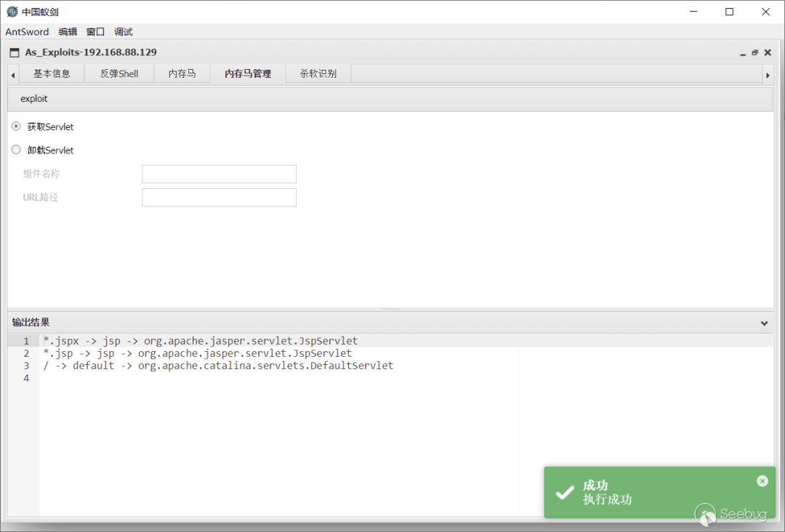Switch to 基本信息 tab

[x=52, y=73]
